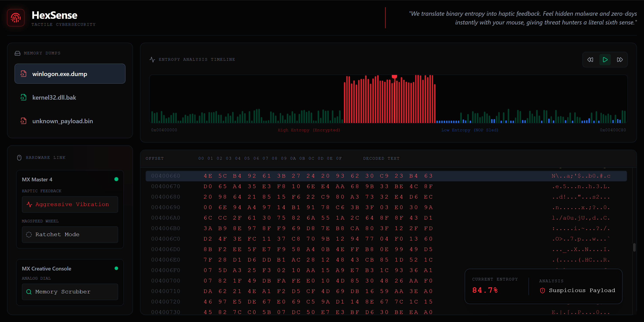This screenshot has width=644, height=322.
Task: Click the HexSense fingerprint logo
Action: [16, 18]
